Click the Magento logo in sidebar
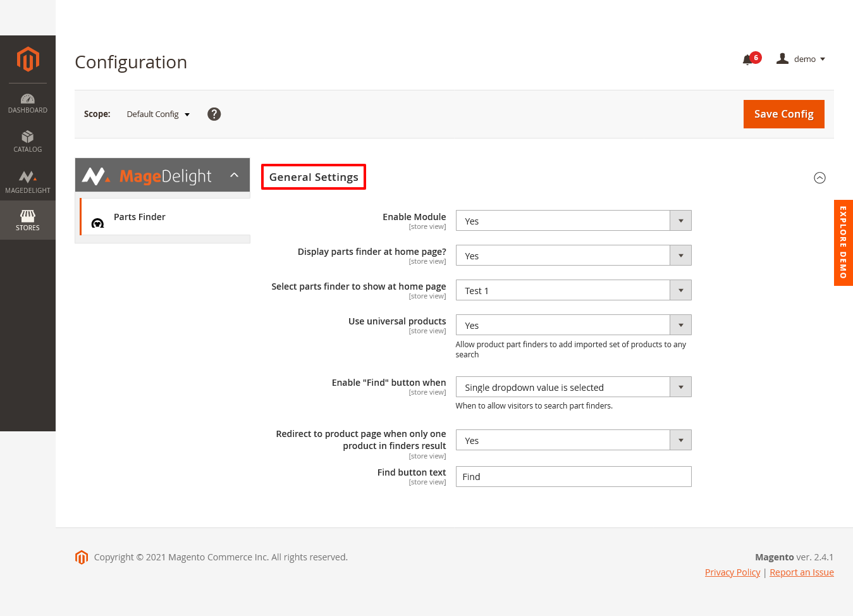 tap(28, 59)
